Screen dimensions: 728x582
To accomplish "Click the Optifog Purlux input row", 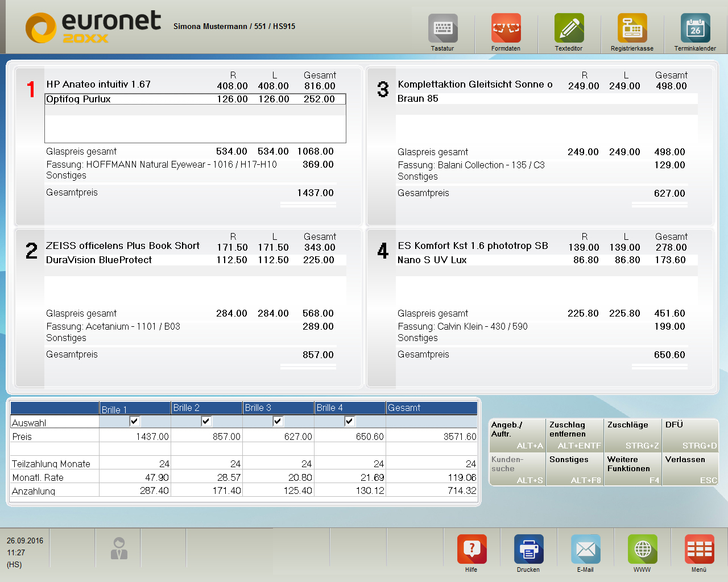I will coord(195,99).
